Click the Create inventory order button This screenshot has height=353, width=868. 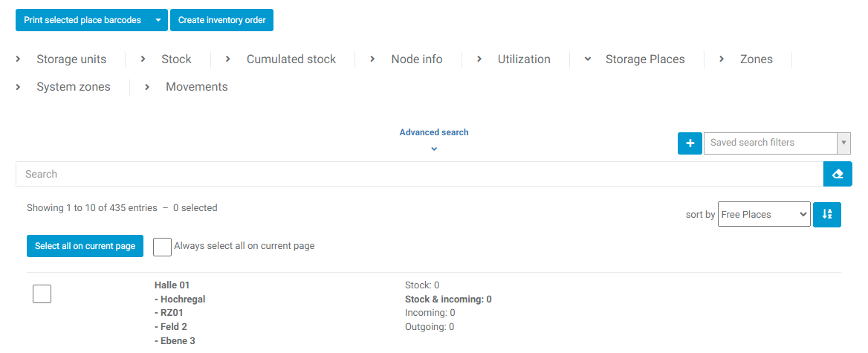point(221,20)
